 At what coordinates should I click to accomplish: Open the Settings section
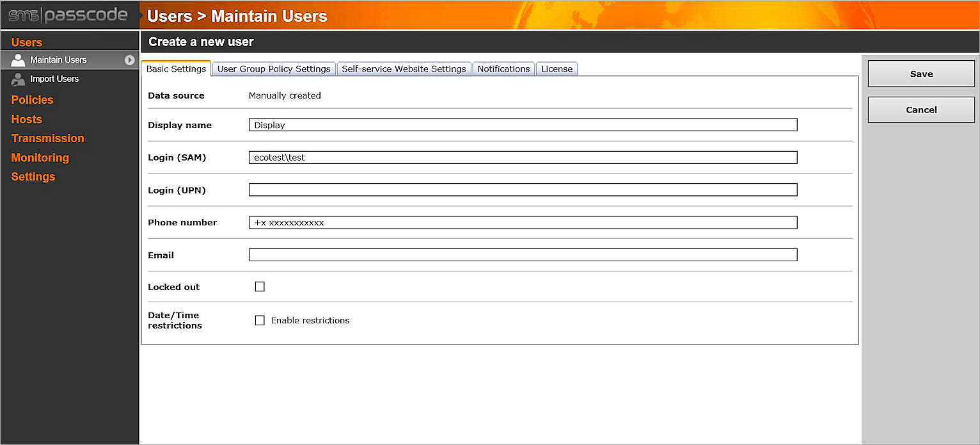pos(33,177)
